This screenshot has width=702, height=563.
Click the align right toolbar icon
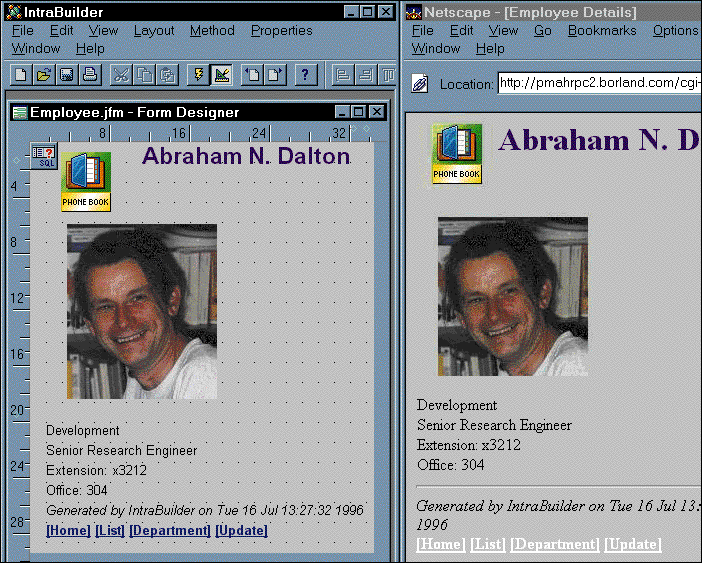click(x=366, y=75)
